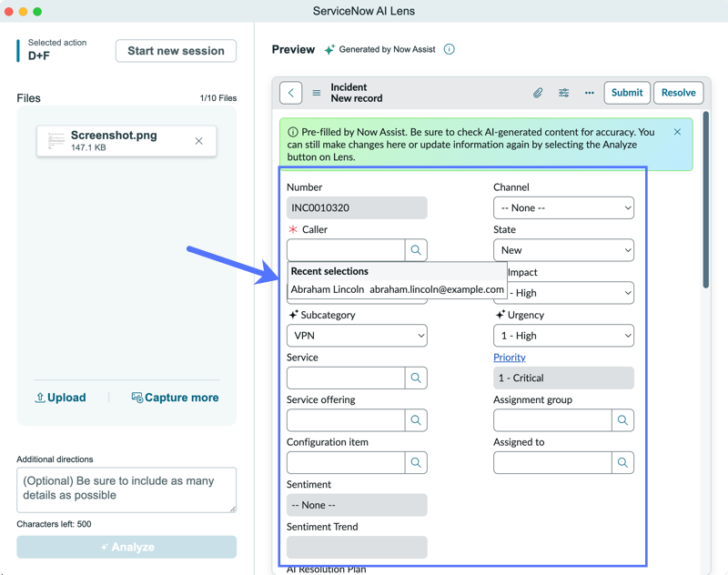Click the info icon next to Generated by Now Assist
The image size is (728, 575).
coord(449,49)
